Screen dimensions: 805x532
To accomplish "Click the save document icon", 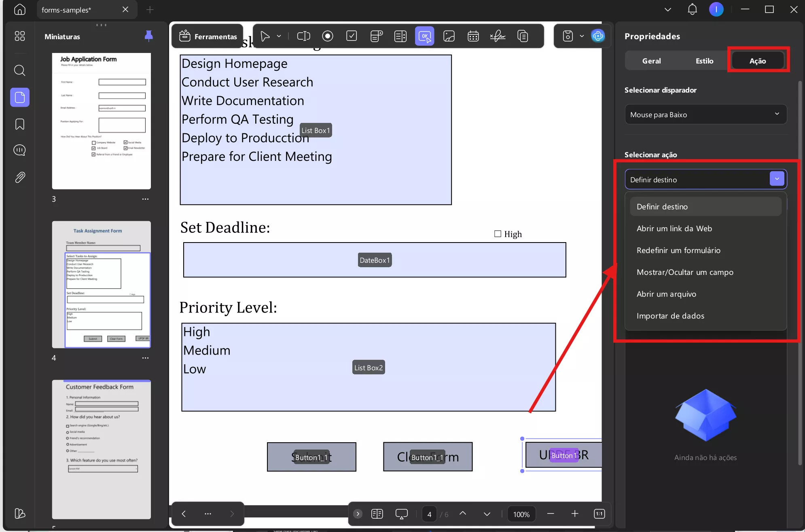I will (x=568, y=36).
